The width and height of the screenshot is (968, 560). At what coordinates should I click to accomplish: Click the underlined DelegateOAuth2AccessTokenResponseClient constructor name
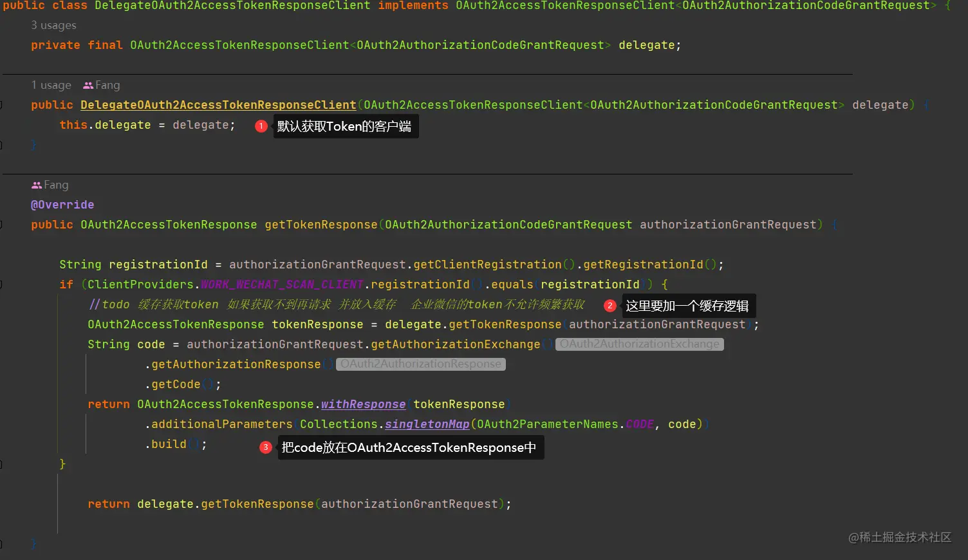pos(218,105)
